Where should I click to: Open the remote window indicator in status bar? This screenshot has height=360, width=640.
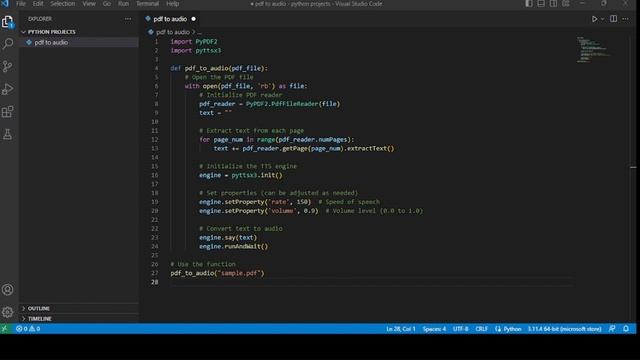pyautogui.click(x=5, y=329)
